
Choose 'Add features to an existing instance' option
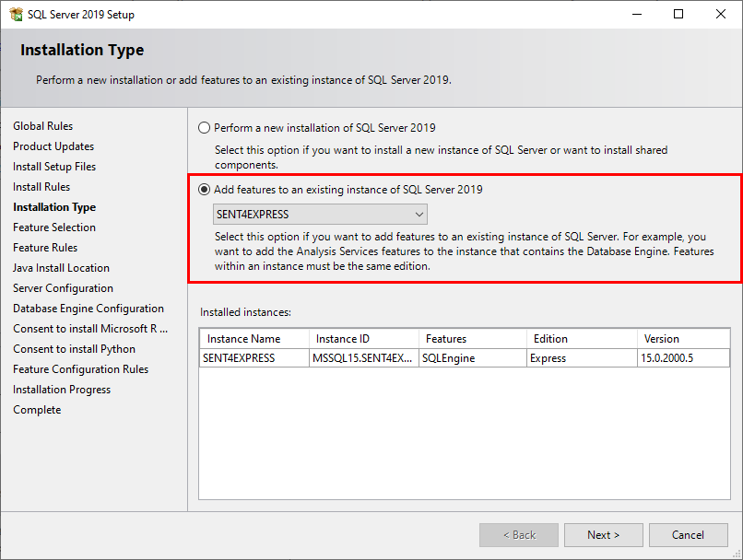point(204,189)
